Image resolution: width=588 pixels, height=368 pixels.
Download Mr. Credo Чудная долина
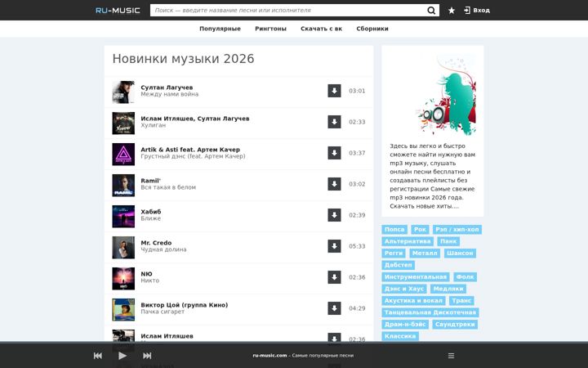[x=334, y=246]
